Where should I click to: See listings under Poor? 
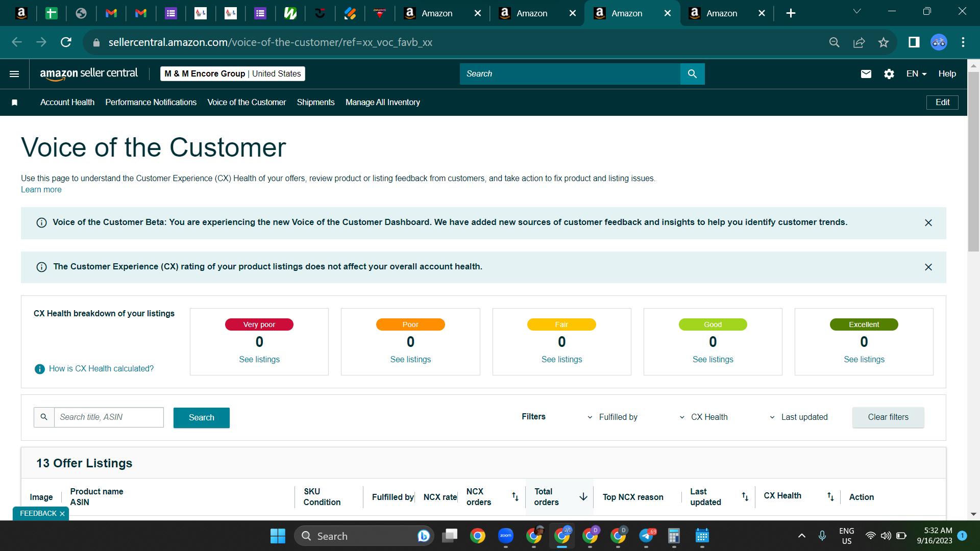coord(410,360)
